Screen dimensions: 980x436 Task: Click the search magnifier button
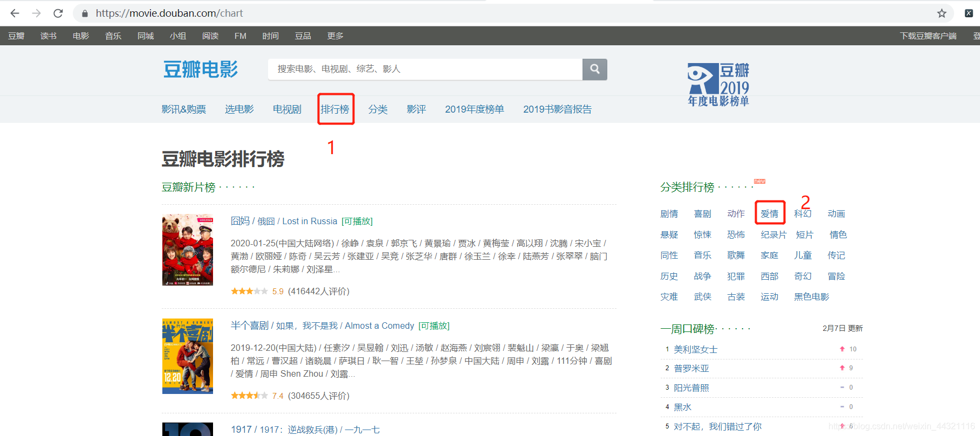click(x=595, y=69)
